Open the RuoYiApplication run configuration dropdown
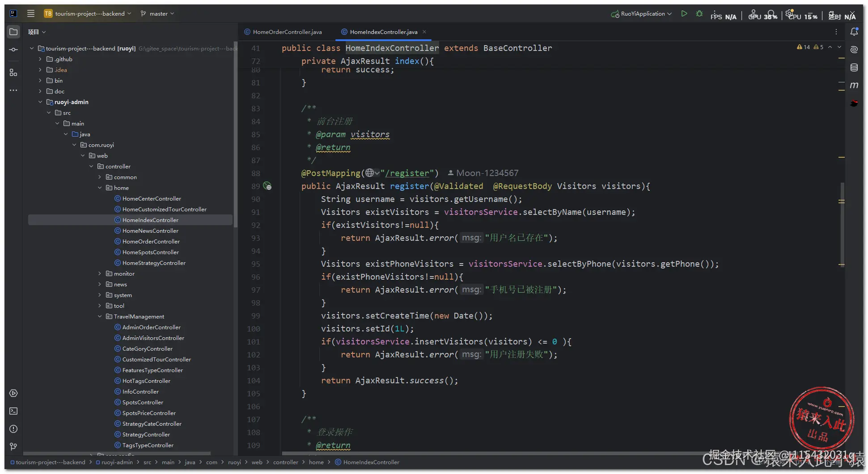The width and height of the screenshot is (868, 474). pyautogui.click(x=641, y=13)
